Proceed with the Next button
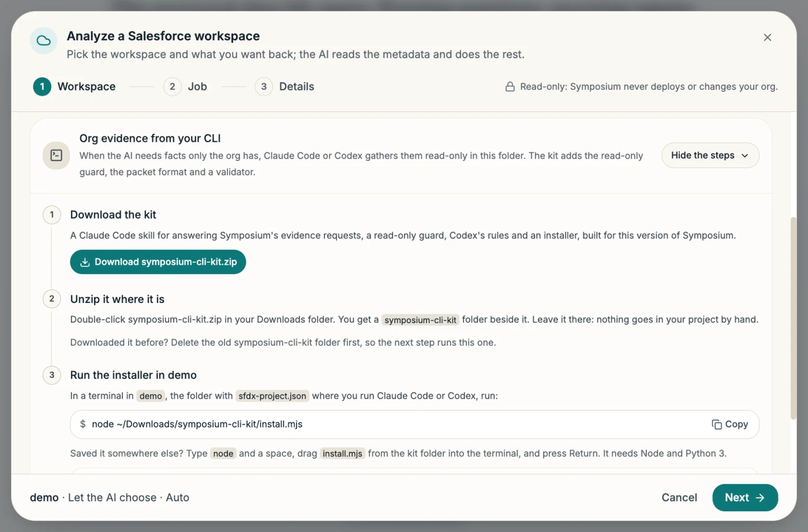808x532 pixels. (745, 497)
